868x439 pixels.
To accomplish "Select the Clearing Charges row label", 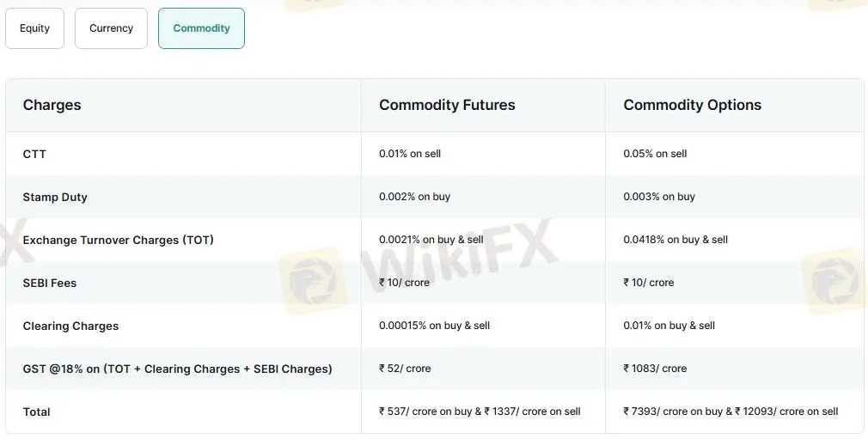I will [70, 326].
